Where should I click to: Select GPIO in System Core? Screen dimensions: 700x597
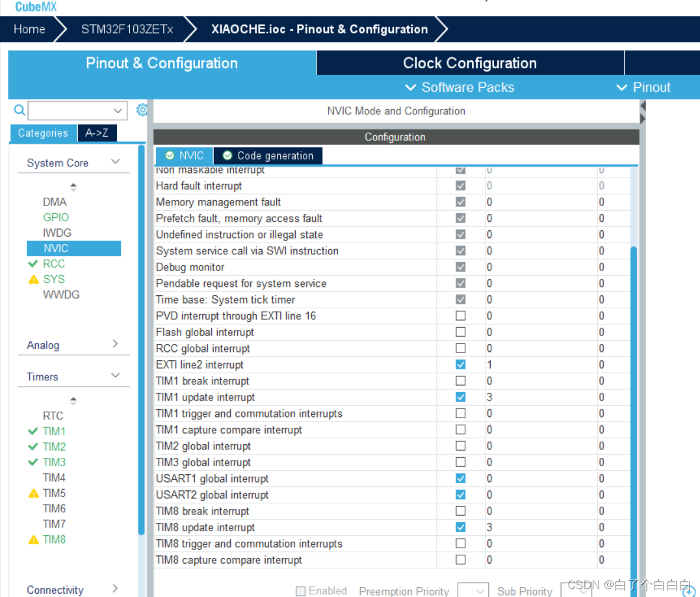pyautogui.click(x=56, y=217)
